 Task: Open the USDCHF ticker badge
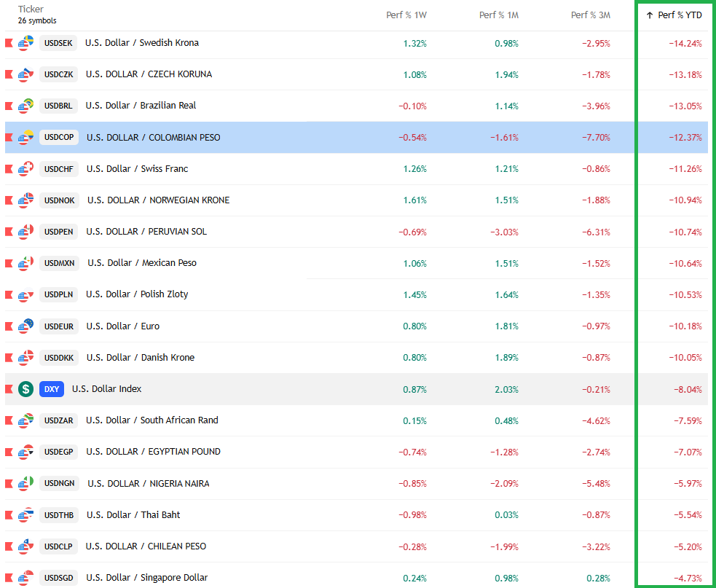coord(59,169)
